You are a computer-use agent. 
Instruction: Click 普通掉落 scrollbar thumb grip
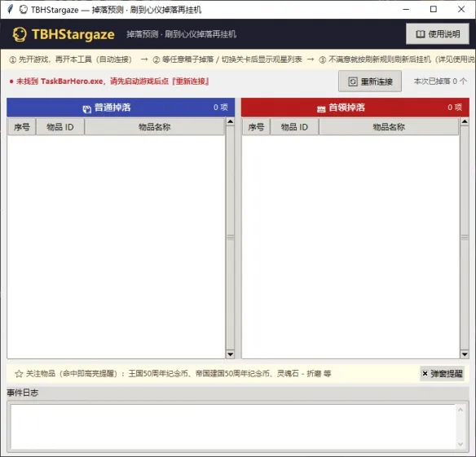pos(231,238)
